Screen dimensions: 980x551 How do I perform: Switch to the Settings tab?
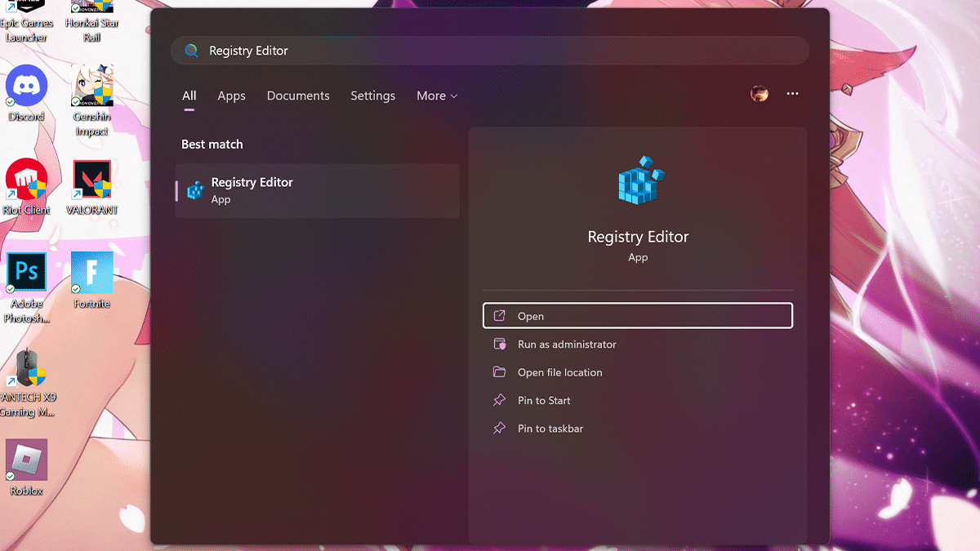point(372,96)
